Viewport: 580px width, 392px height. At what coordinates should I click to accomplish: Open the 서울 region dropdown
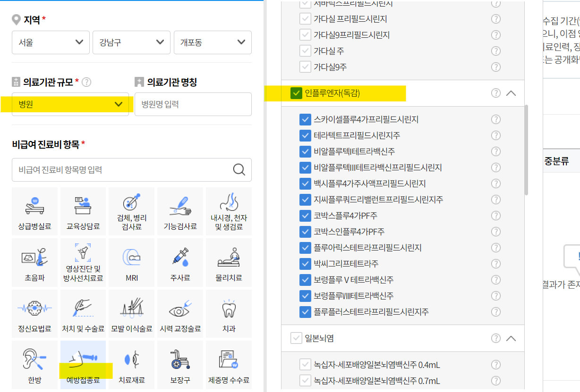[51, 42]
